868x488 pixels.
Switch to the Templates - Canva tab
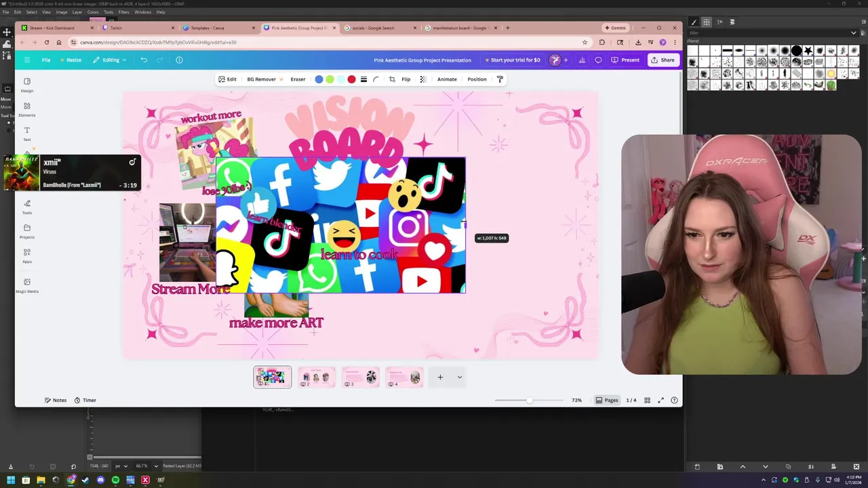pos(218,28)
